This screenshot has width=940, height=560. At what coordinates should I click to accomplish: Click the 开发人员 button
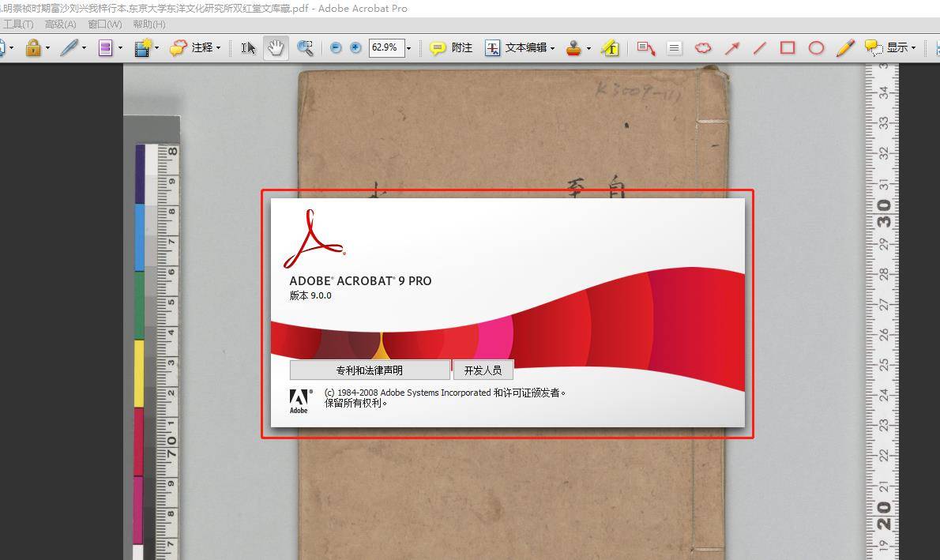pos(483,370)
